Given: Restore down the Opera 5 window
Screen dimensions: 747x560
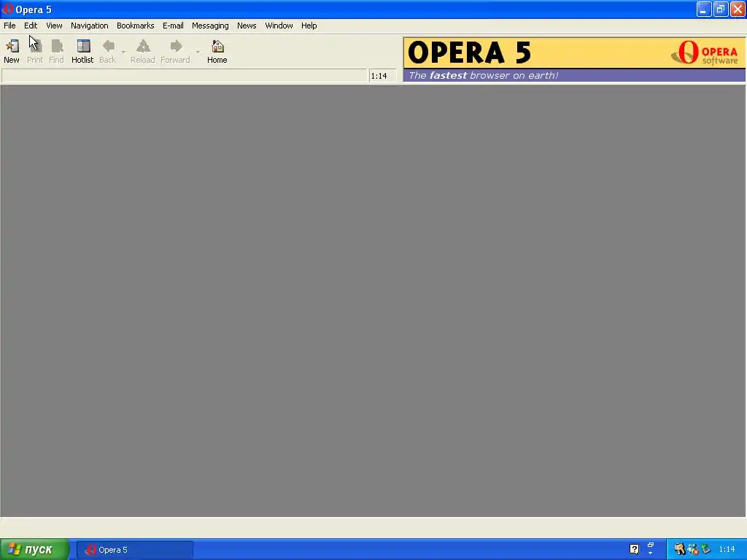Looking at the screenshot, I should tap(721, 9).
